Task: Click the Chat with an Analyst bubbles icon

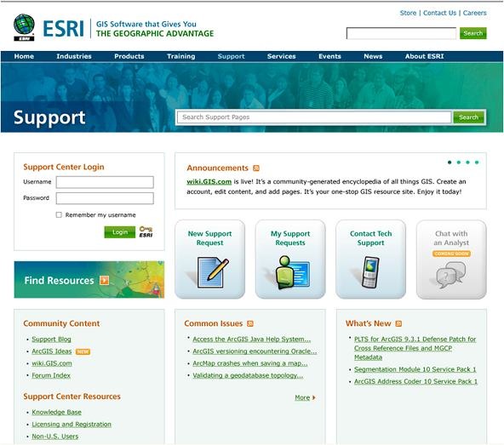Action: pos(451,275)
